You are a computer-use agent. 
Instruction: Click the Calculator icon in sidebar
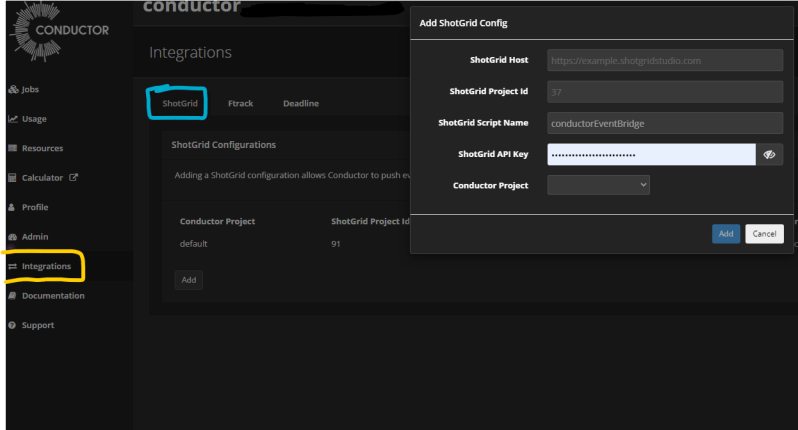[x=13, y=178]
